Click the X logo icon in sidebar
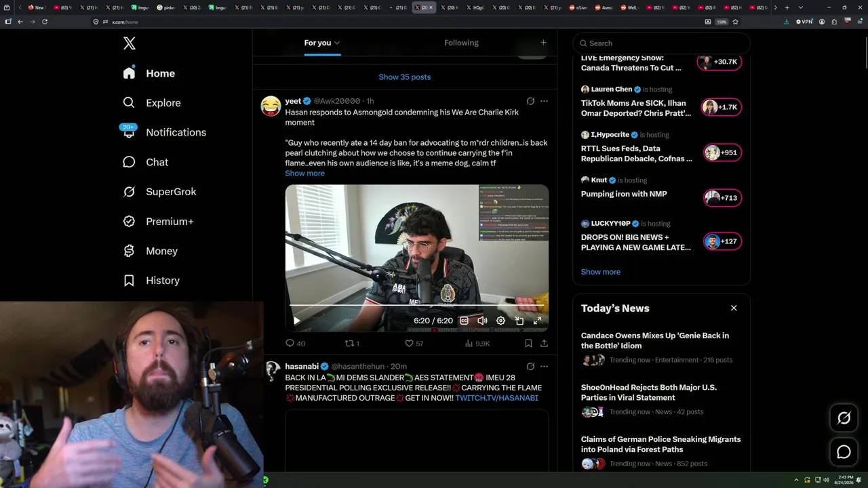 coord(130,43)
